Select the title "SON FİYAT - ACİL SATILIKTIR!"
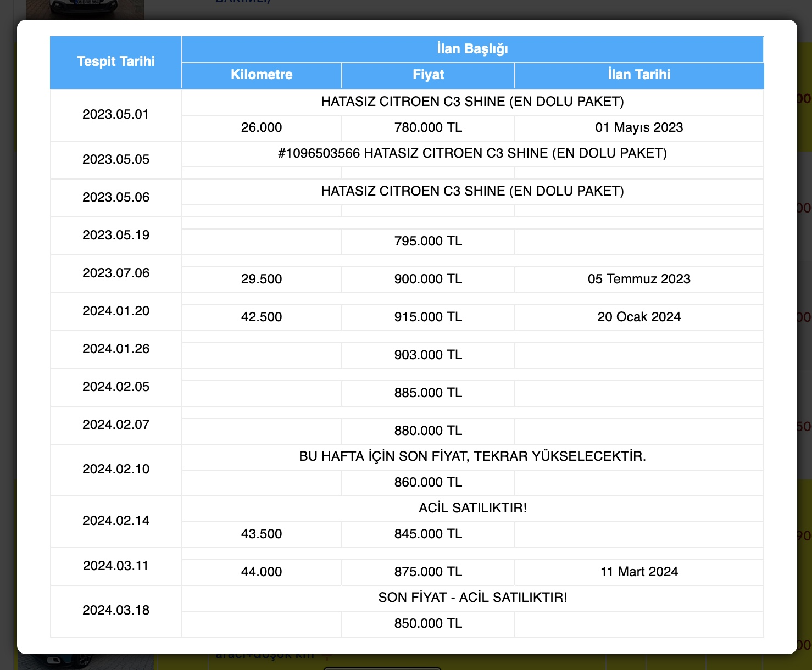This screenshot has width=812, height=670. point(472,598)
